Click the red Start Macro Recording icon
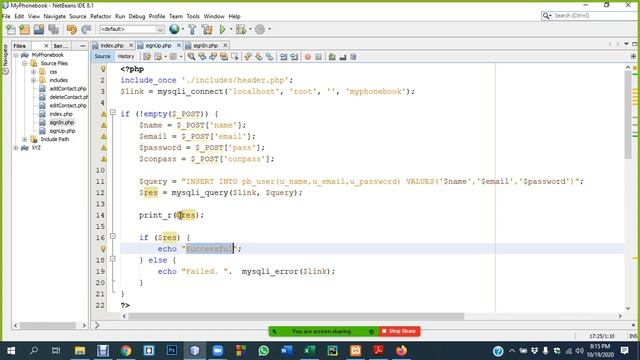Viewport: 640px width, 360px height. (308, 57)
